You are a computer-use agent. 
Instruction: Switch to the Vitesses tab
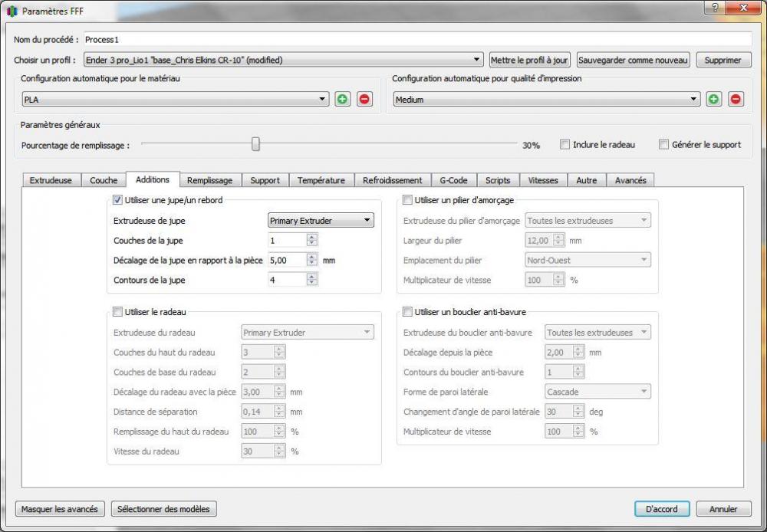tap(543, 180)
